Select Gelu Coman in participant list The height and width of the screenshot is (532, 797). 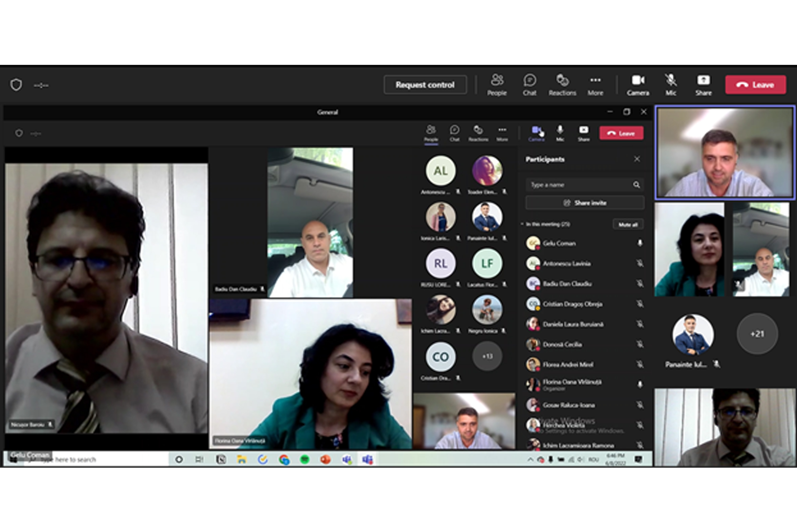pos(559,243)
